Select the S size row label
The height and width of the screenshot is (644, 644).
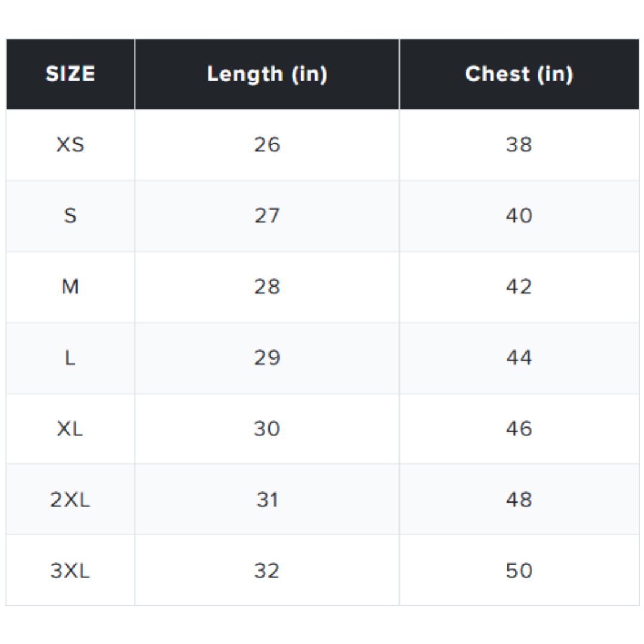[x=70, y=216]
